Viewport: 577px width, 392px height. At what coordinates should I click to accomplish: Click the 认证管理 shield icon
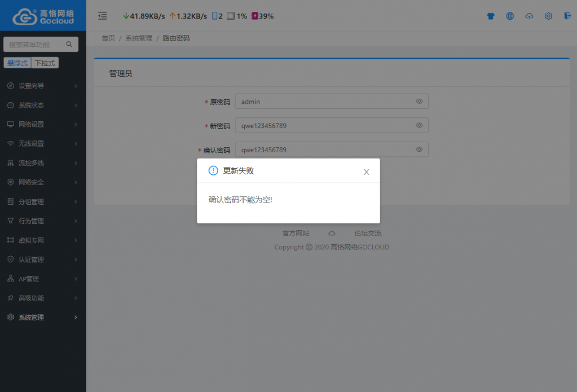11,259
